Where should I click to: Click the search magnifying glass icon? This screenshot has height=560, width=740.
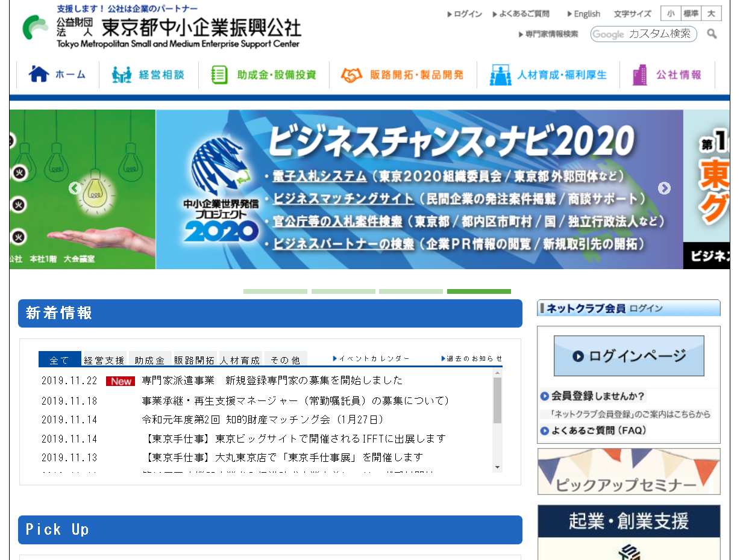click(x=712, y=34)
